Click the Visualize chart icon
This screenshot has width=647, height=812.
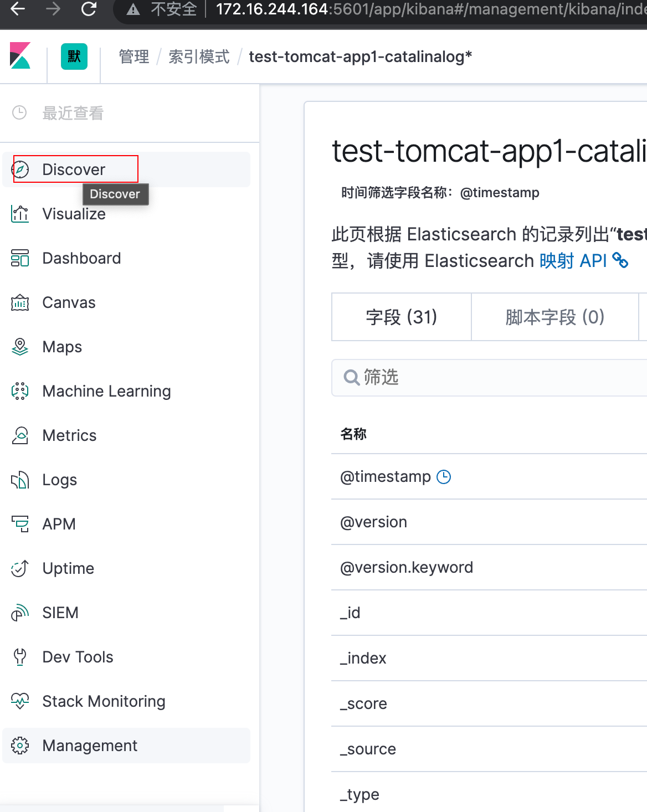click(20, 214)
